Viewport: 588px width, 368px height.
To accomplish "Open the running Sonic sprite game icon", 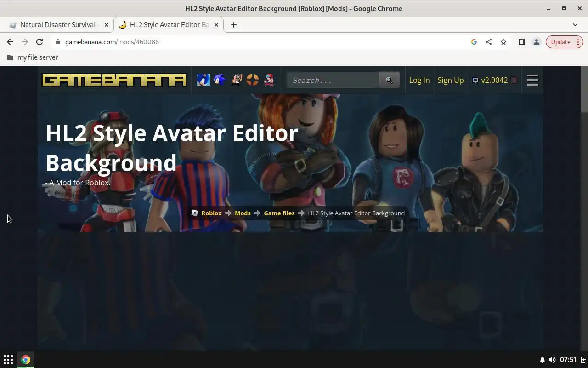I will coord(220,80).
